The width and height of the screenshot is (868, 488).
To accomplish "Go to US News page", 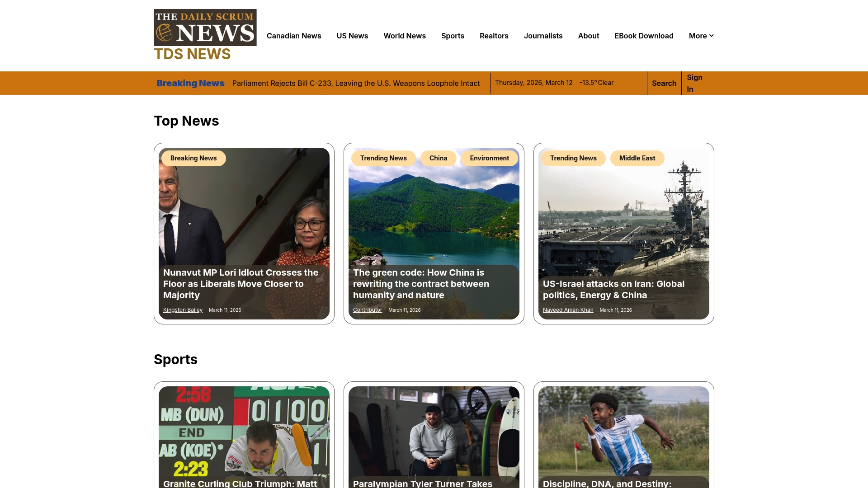I will pos(352,36).
